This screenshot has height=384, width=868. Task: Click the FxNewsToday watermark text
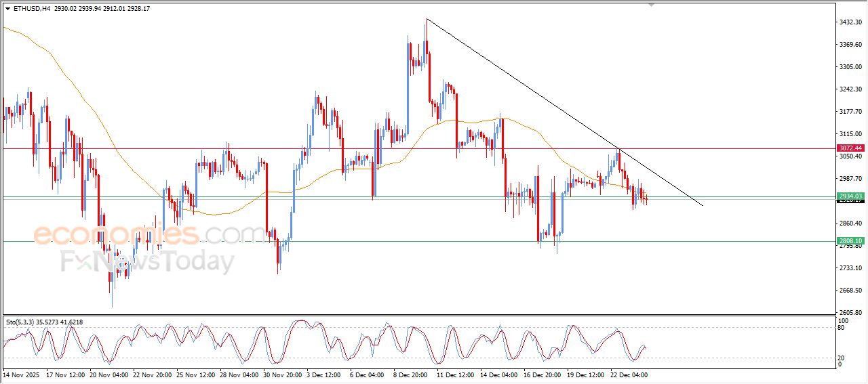pyautogui.click(x=147, y=261)
